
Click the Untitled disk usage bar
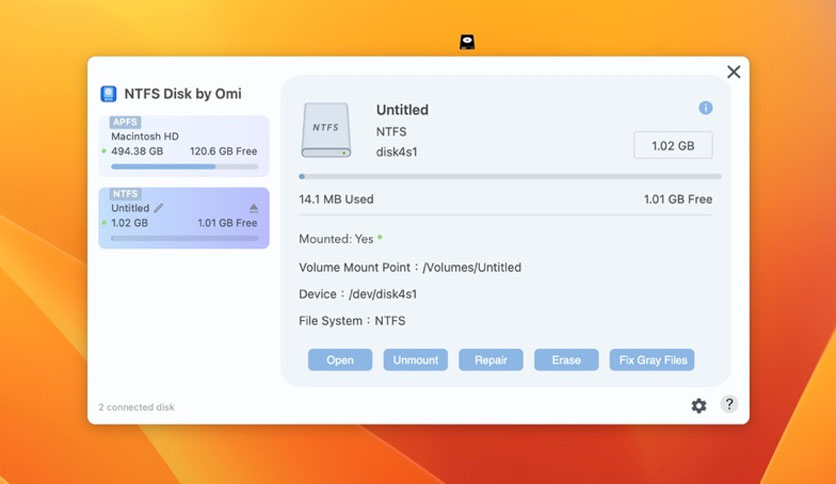(x=510, y=176)
